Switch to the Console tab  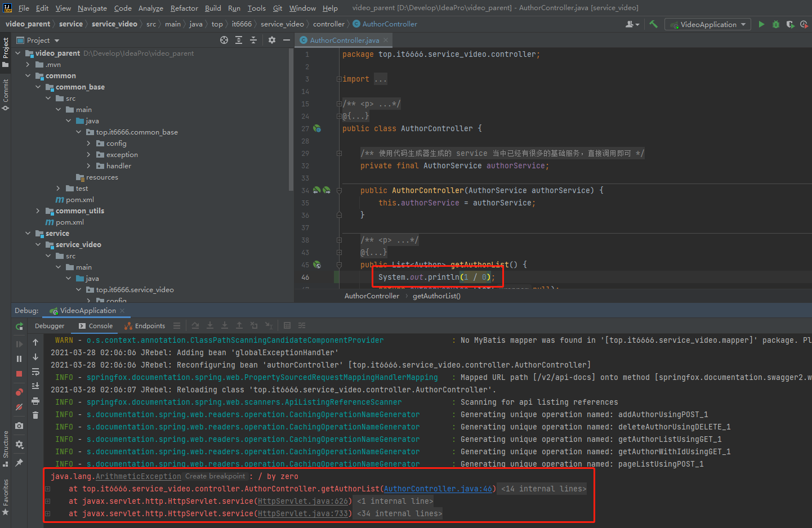(x=96, y=326)
